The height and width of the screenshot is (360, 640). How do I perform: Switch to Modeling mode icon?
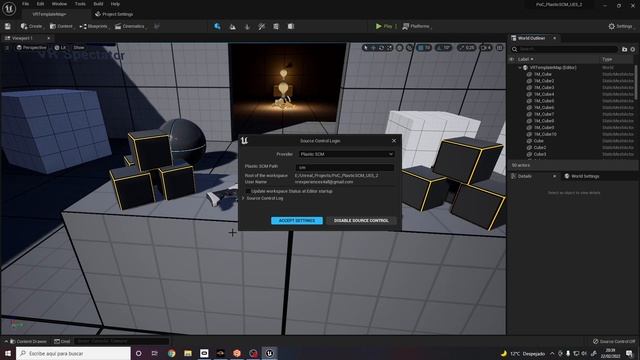coord(276,27)
